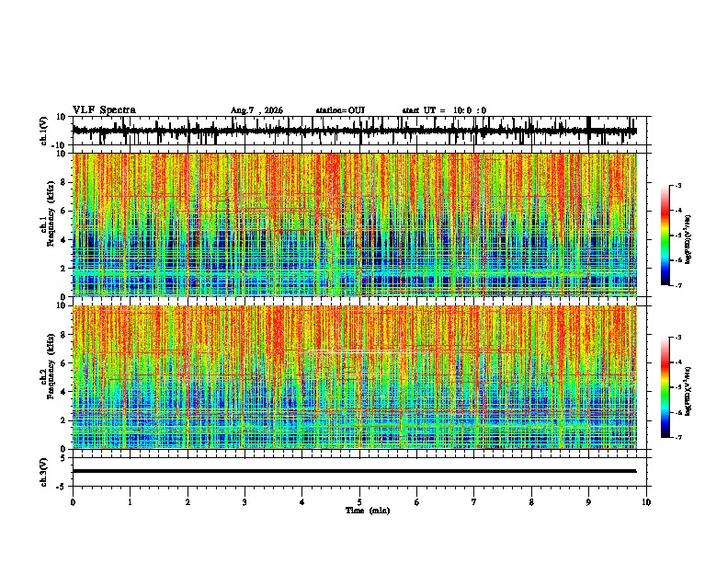Click the "8" kHz tick of ch.2 spectrogram
The width and height of the screenshot is (728, 563).
click(x=63, y=335)
